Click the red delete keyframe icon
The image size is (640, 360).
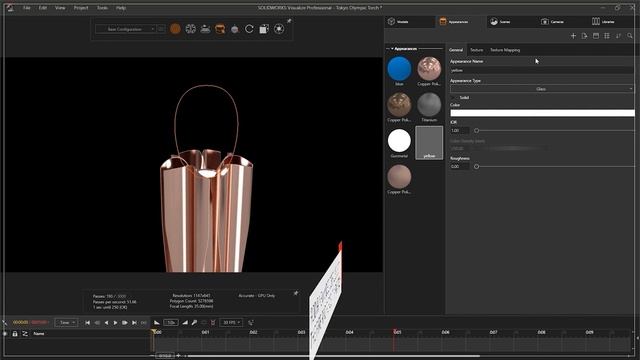[213, 322]
